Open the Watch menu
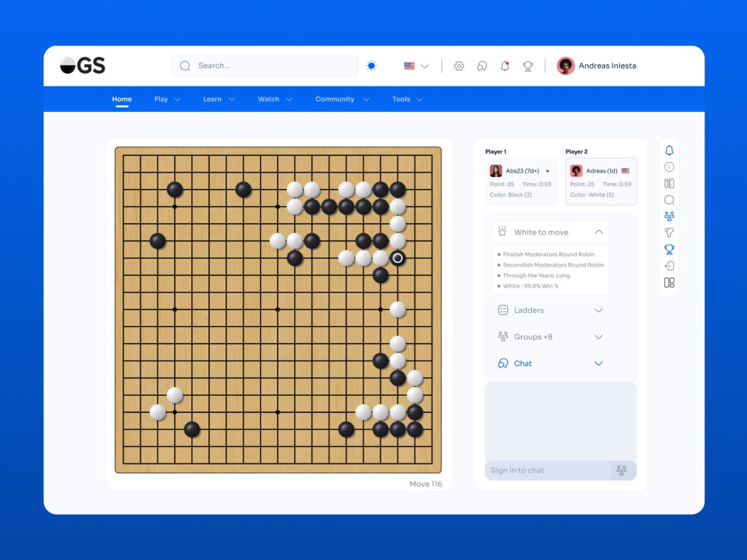The height and width of the screenshot is (560, 747). coord(273,99)
